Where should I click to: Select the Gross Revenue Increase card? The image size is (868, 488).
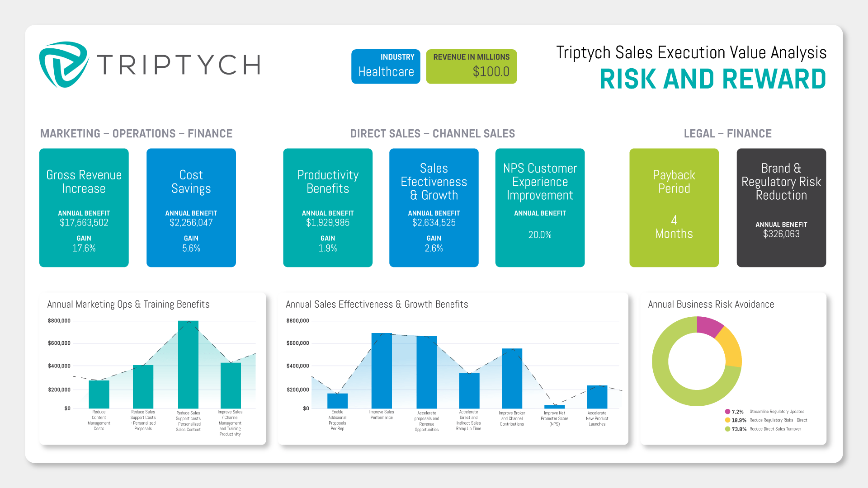84,207
